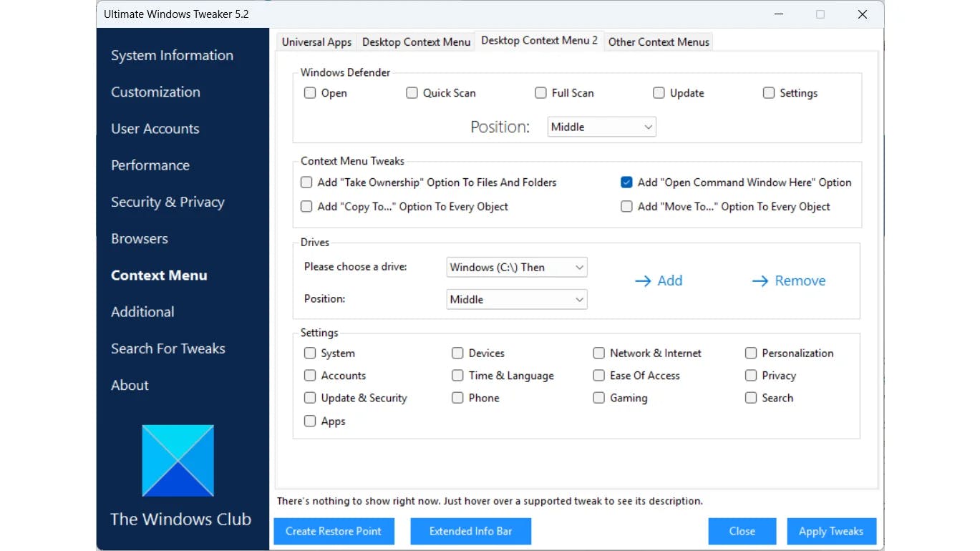Click the Extended Info Bar button
This screenshot has height=551, width=980.
pyautogui.click(x=470, y=531)
